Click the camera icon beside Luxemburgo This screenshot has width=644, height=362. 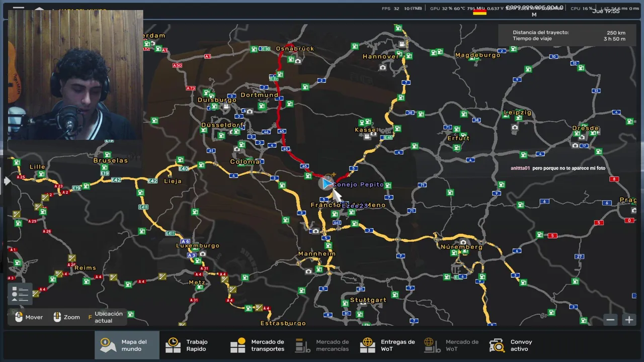pos(203,254)
